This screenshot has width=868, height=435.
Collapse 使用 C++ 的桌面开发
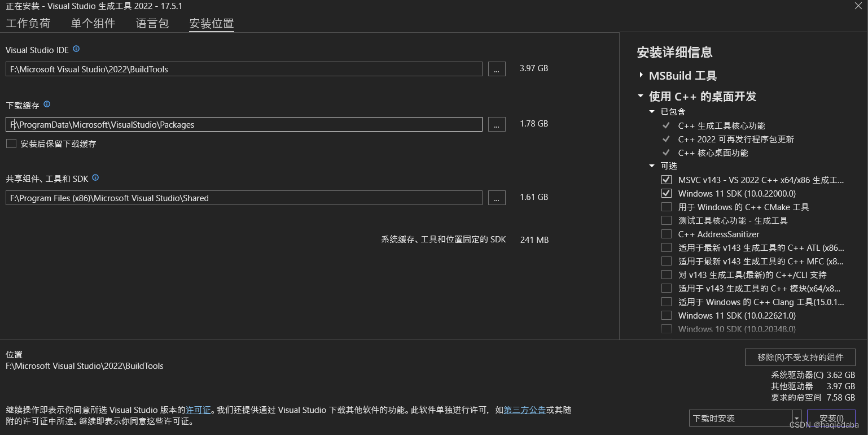(x=640, y=96)
